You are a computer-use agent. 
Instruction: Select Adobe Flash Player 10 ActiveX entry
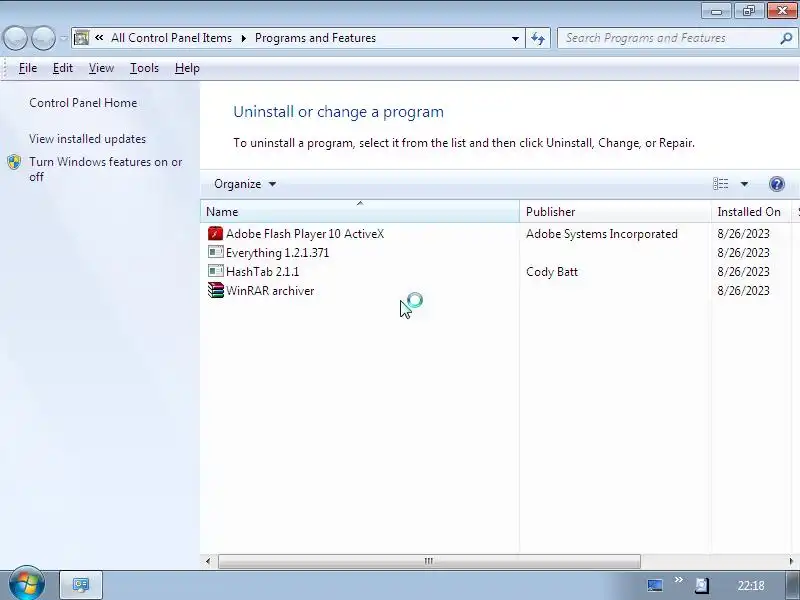[305, 234]
